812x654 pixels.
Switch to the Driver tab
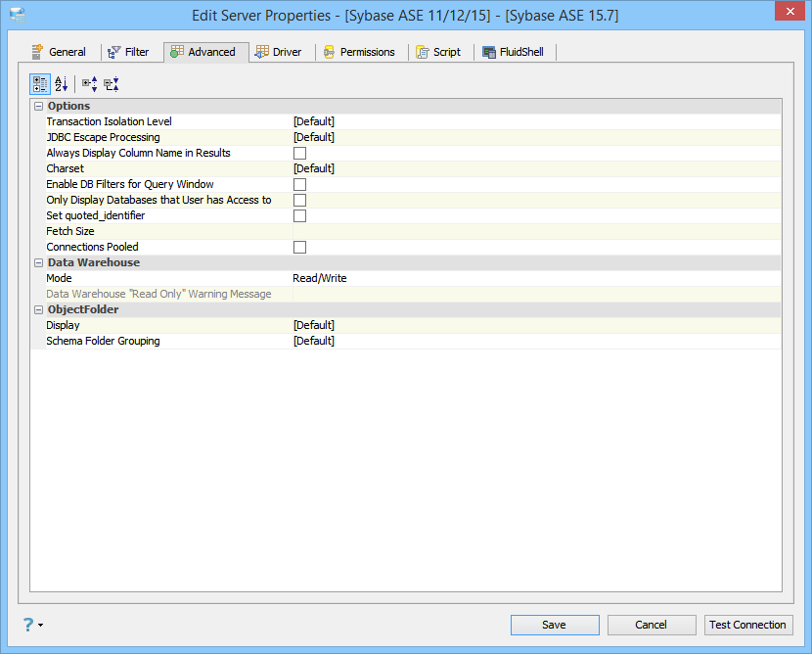click(x=279, y=52)
